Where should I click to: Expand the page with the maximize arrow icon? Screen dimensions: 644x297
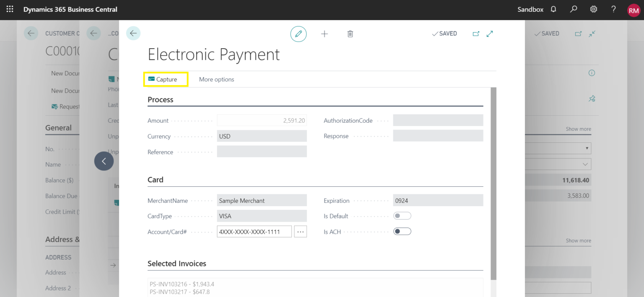coord(490,34)
